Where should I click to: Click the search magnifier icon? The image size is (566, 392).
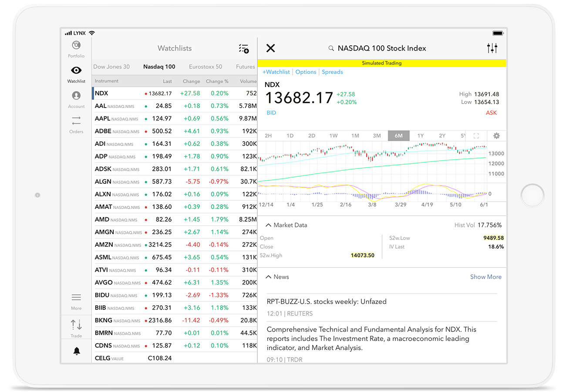click(331, 48)
